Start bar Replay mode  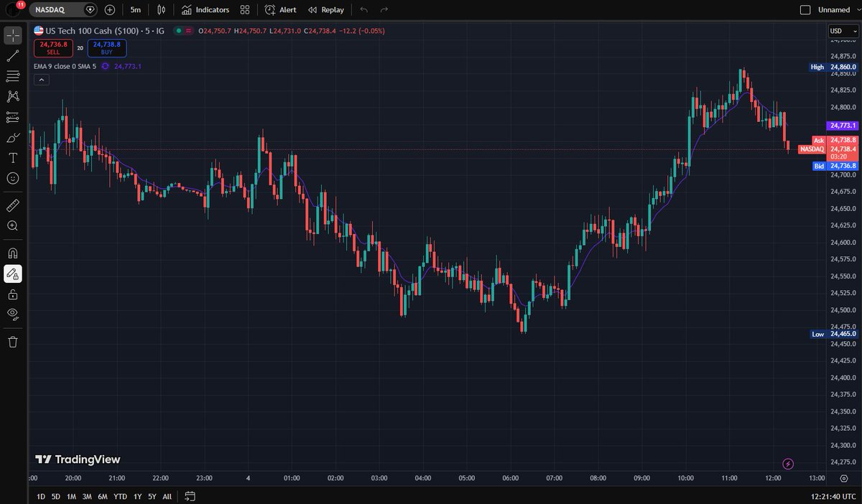pos(326,10)
